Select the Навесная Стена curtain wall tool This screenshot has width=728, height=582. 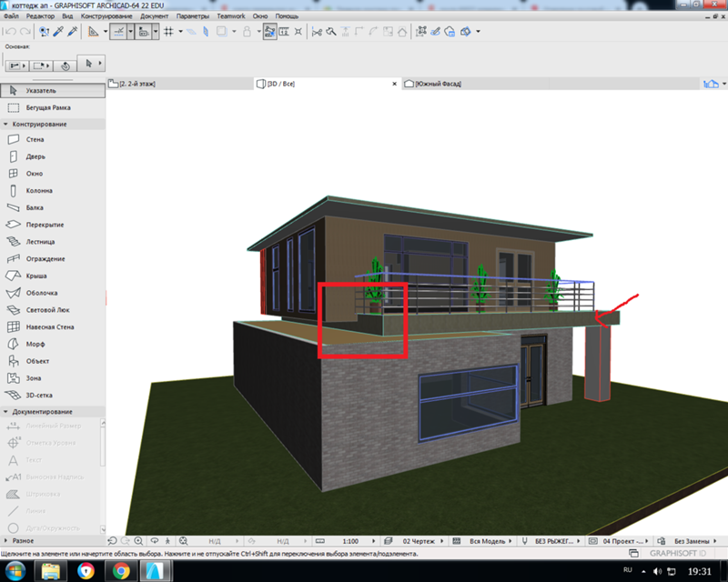pos(50,326)
